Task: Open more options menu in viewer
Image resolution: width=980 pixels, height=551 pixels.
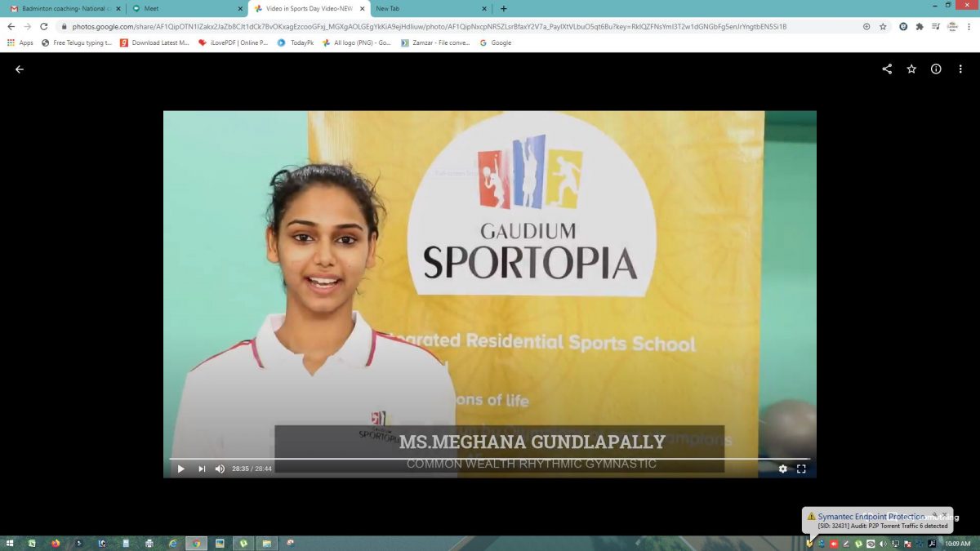Action: pos(960,69)
